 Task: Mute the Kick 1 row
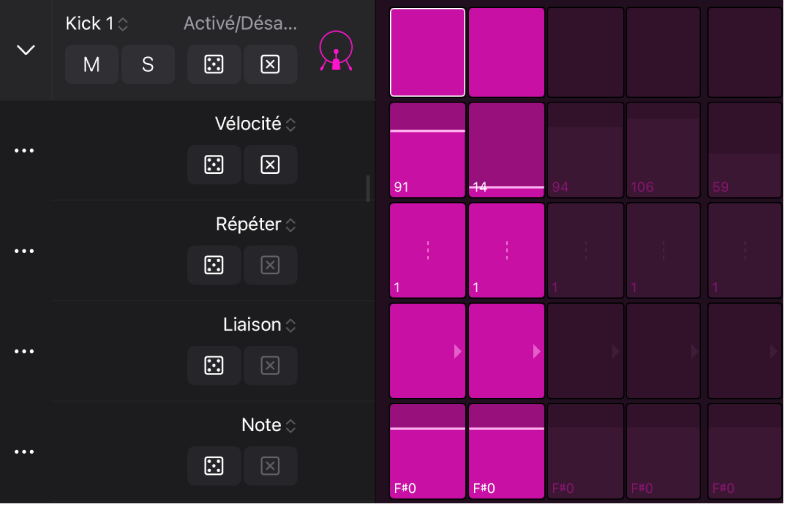(x=92, y=65)
